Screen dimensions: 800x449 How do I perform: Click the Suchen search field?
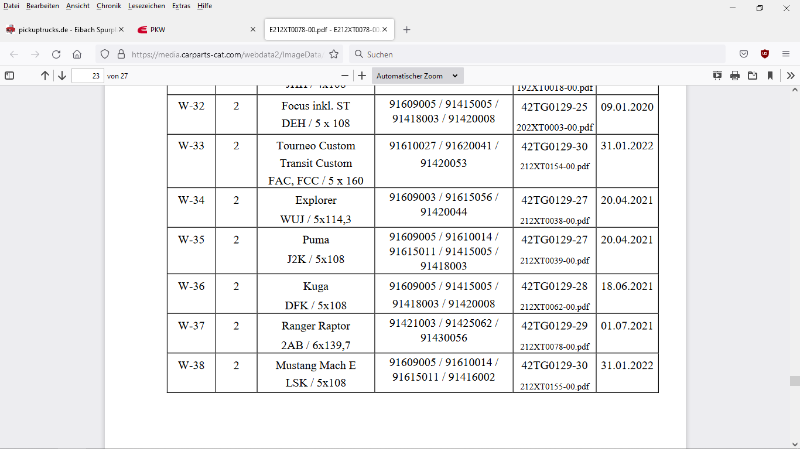[537, 54]
